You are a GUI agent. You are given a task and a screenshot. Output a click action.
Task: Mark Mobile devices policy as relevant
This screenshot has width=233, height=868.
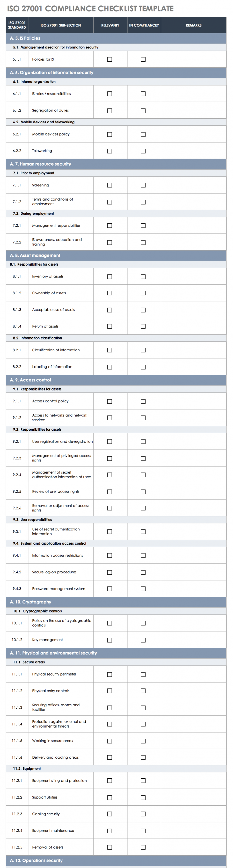click(x=110, y=134)
